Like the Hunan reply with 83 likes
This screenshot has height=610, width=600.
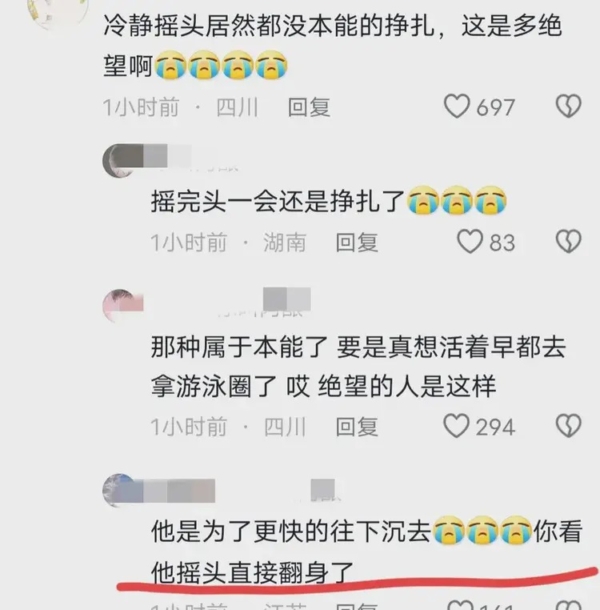point(470,242)
